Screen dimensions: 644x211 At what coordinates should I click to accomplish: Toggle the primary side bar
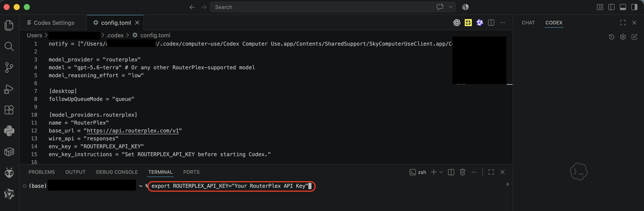pyautogui.click(x=611, y=7)
